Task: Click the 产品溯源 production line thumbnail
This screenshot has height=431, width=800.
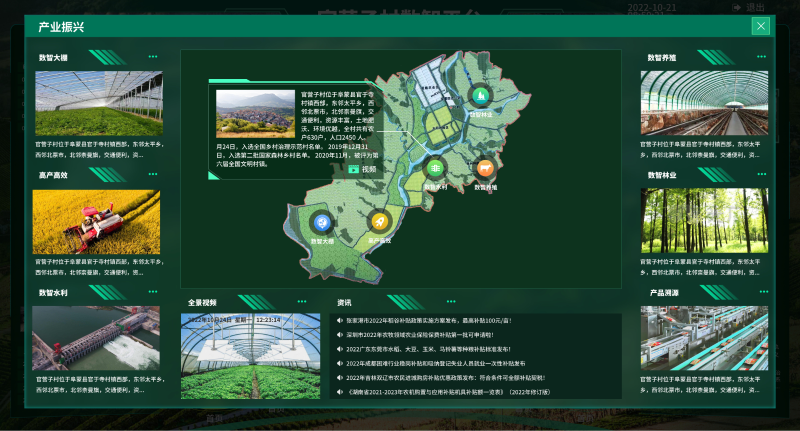Action: tap(704, 338)
